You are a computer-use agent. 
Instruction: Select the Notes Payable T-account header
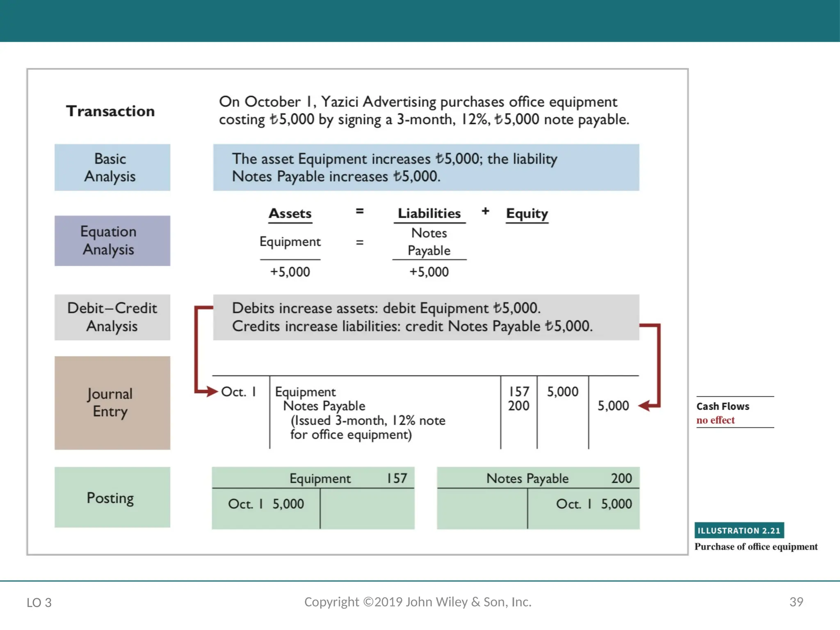click(x=527, y=478)
